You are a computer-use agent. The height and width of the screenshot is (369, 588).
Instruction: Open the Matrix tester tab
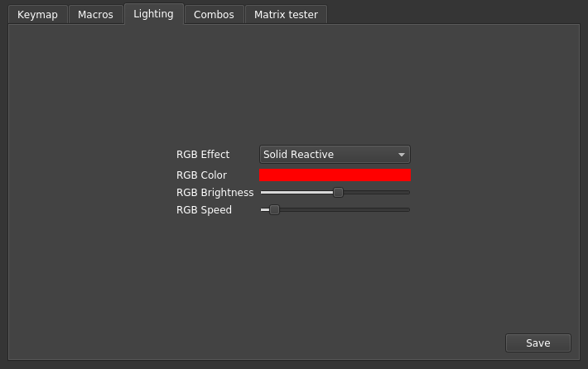[x=286, y=15]
